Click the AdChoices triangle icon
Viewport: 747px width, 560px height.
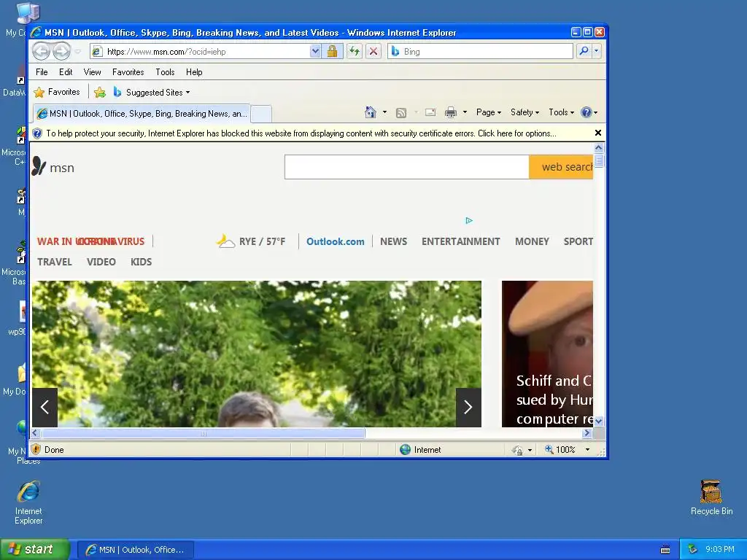(x=469, y=220)
